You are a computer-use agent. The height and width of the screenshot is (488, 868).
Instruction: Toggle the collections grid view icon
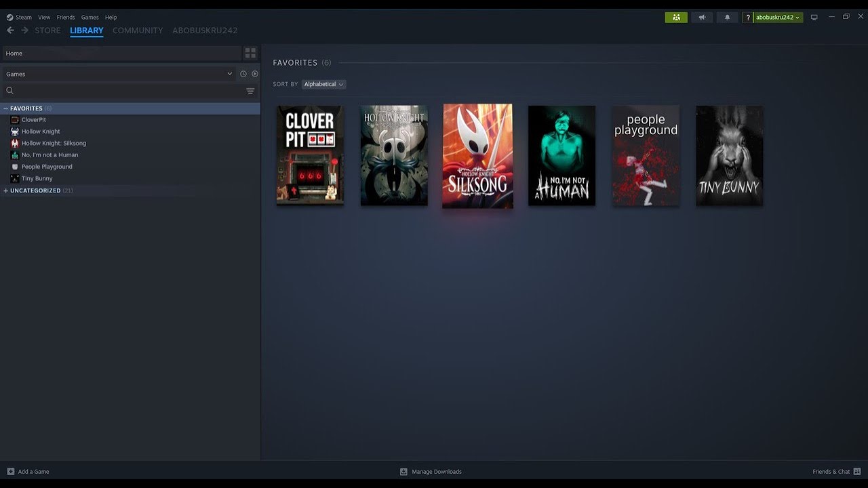(250, 53)
